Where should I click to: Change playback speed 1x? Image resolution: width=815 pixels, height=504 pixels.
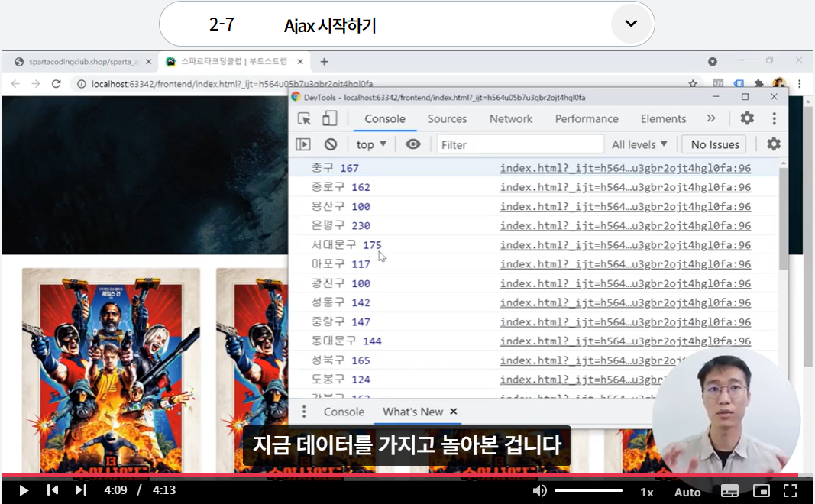(x=647, y=492)
